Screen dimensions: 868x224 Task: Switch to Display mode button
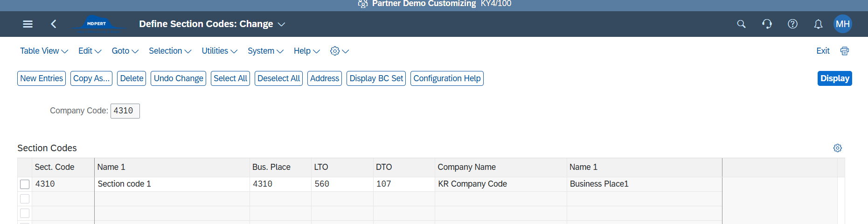coord(835,78)
